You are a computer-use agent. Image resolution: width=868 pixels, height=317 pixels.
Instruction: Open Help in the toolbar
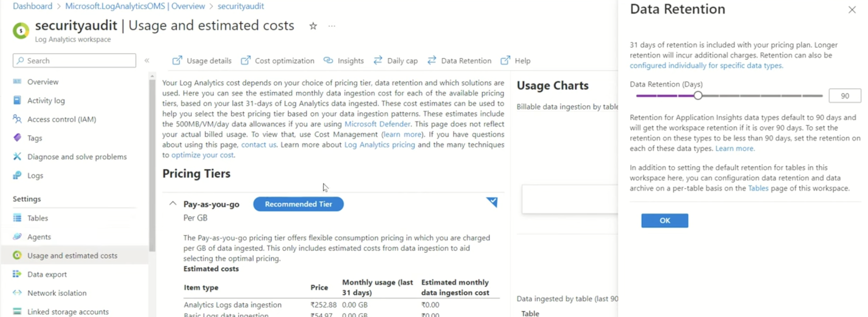coord(515,61)
